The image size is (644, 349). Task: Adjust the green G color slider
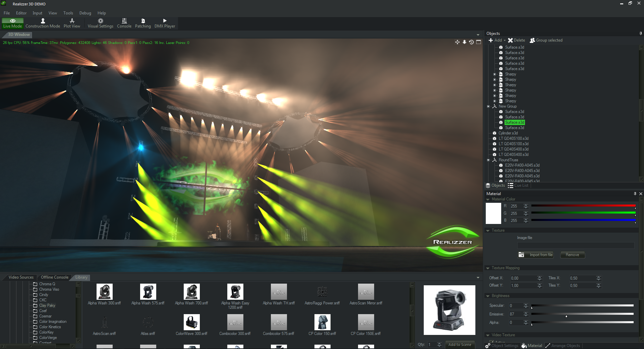click(x=583, y=213)
